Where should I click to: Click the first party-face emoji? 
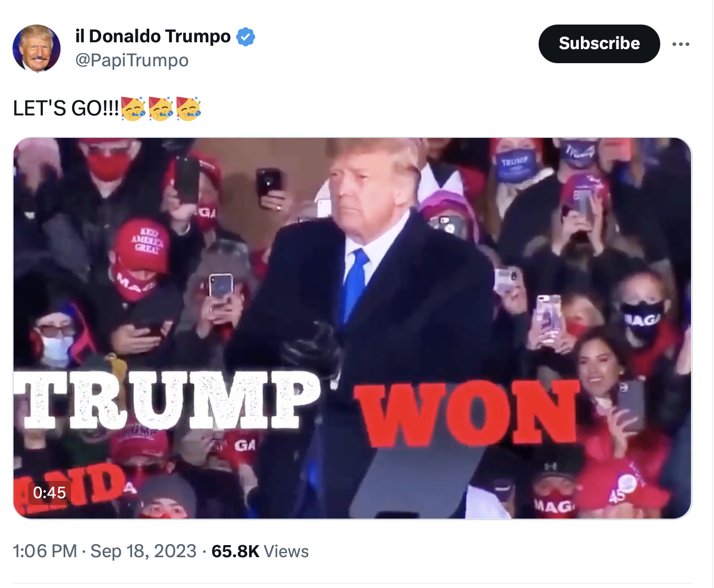[x=133, y=109]
